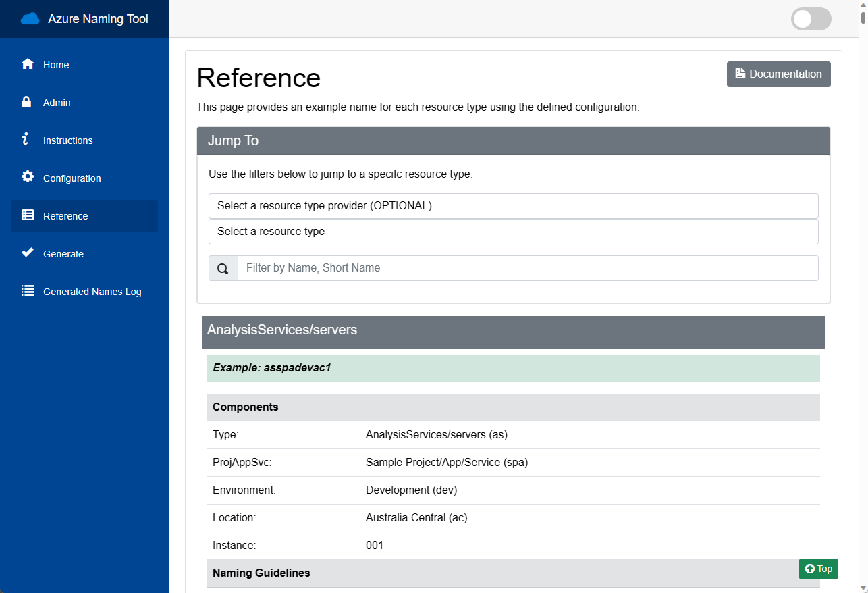
Task: Select the lock icon next to Admin
Action: pyautogui.click(x=27, y=101)
